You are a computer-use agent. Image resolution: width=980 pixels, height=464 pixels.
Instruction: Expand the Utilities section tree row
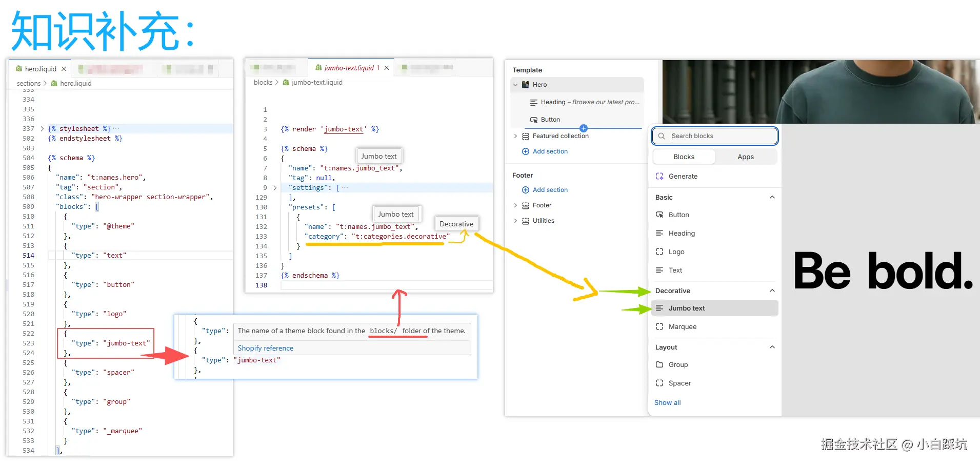pos(515,221)
